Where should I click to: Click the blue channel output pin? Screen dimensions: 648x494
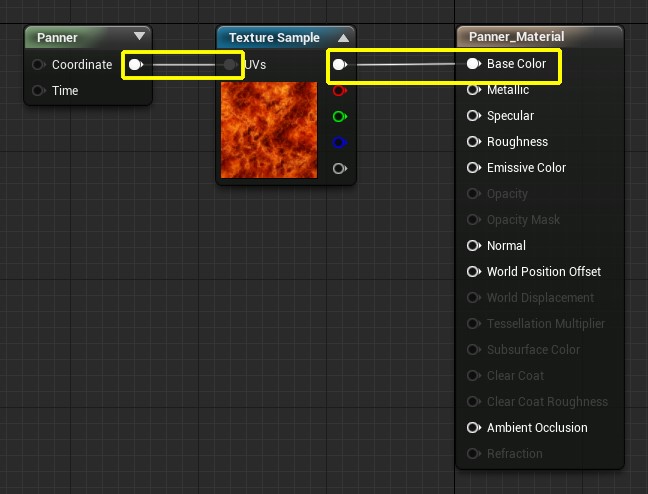(x=340, y=143)
